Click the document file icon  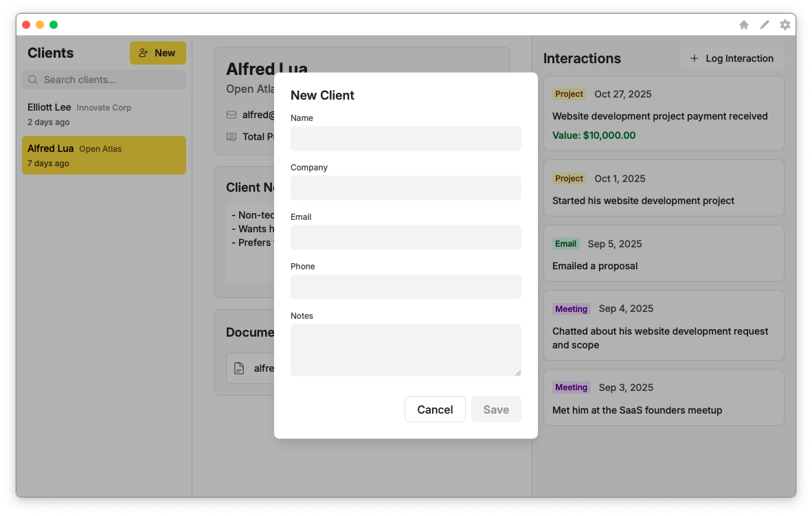point(239,368)
